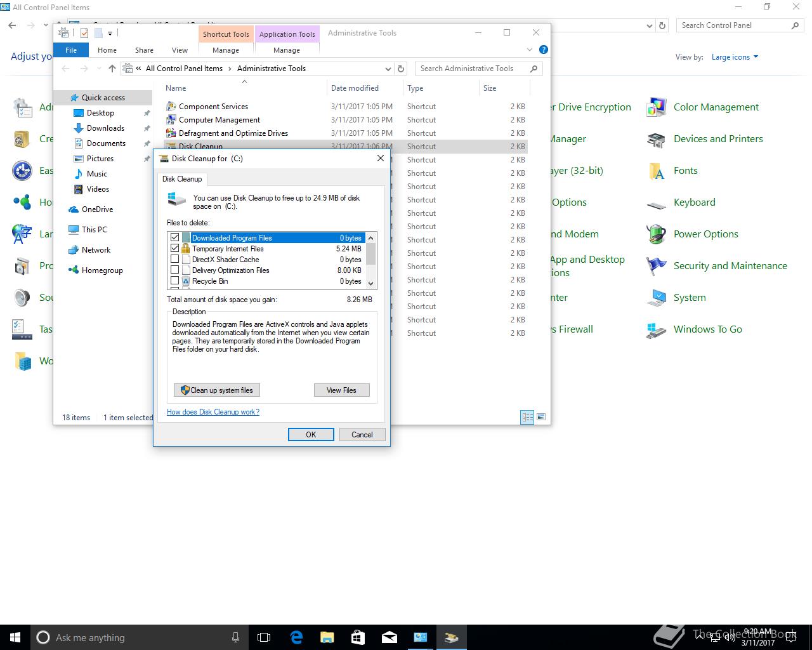Click the View Files button
Viewport: 812px width, 650px height.
coord(342,390)
